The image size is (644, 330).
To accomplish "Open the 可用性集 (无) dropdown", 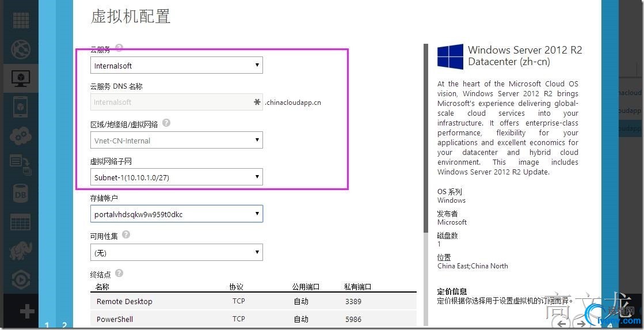I will click(x=177, y=253).
